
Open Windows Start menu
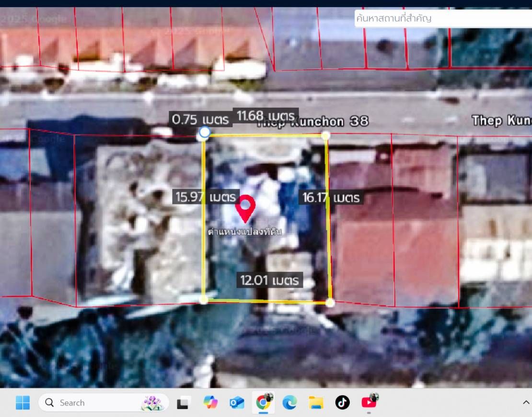[23, 403]
